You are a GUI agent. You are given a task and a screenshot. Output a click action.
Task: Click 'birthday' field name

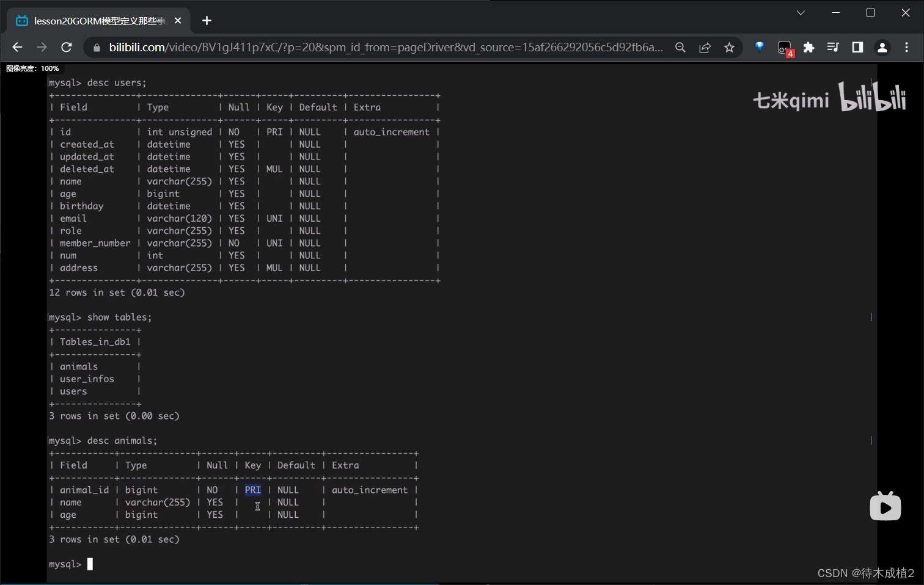[81, 206]
